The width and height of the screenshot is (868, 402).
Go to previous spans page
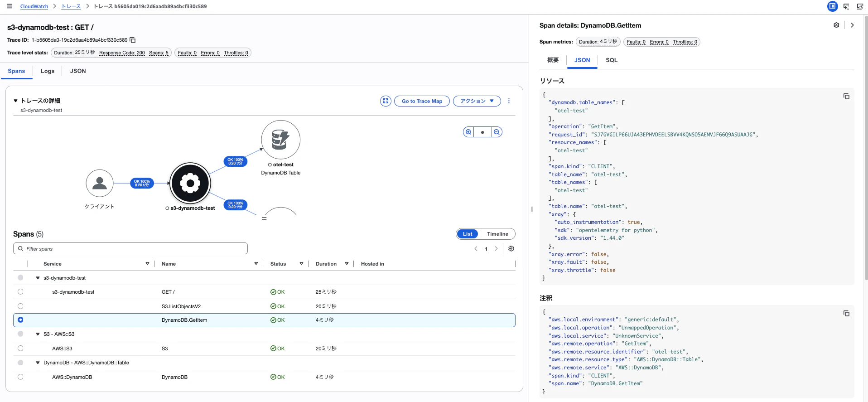click(x=476, y=249)
